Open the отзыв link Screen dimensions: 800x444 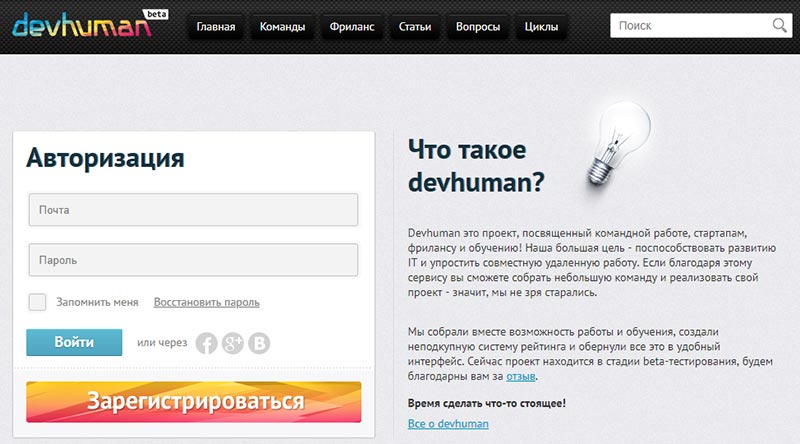click(x=520, y=377)
